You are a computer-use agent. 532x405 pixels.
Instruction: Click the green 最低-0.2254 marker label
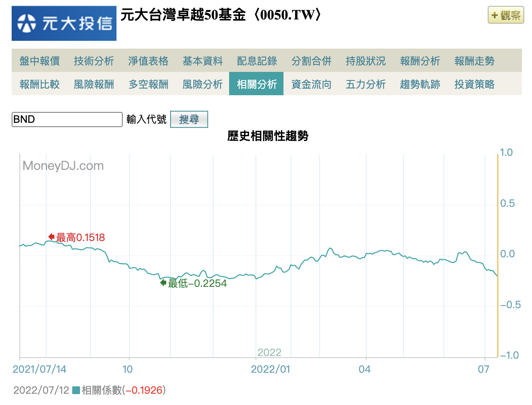point(197,283)
